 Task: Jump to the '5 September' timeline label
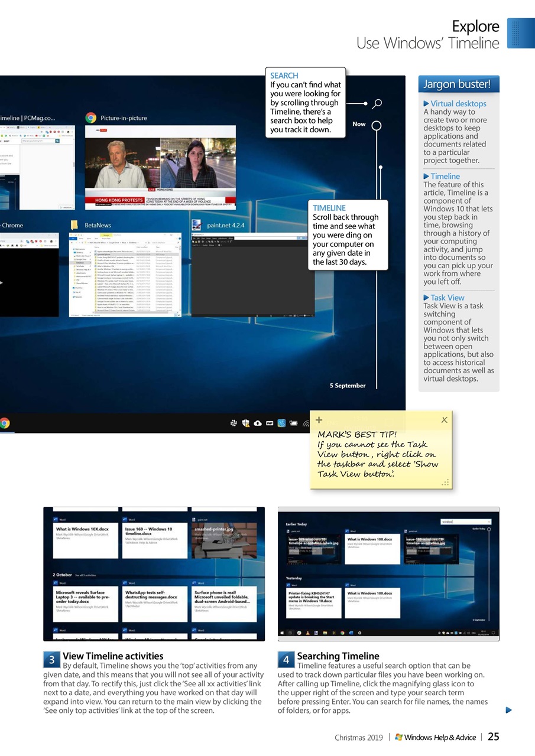(348, 386)
